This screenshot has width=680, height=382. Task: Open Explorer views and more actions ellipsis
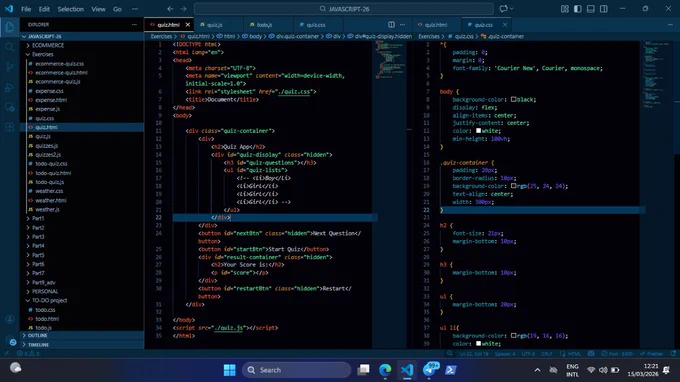(134, 25)
